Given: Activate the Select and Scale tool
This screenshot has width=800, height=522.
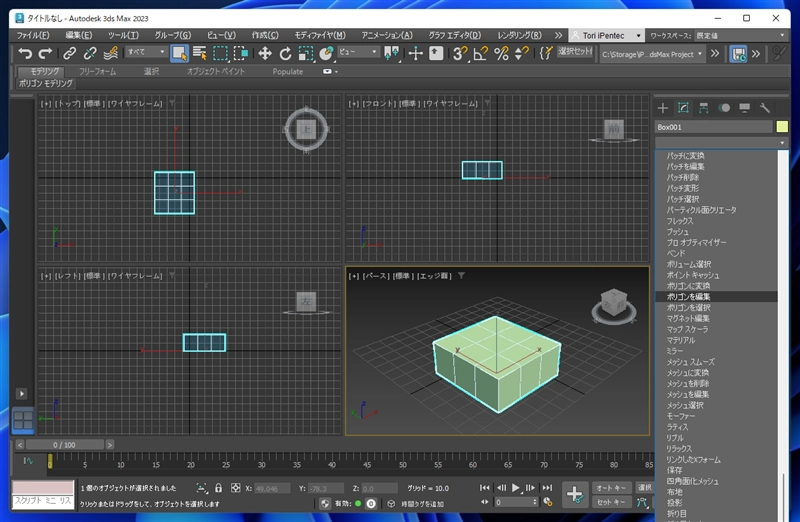Looking at the screenshot, I should pyautogui.click(x=305, y=53).
